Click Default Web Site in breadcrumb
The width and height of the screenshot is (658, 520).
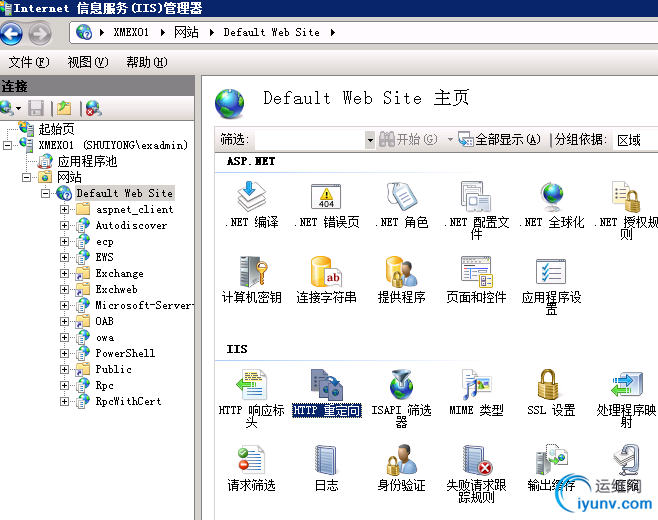tap(272, 32)
